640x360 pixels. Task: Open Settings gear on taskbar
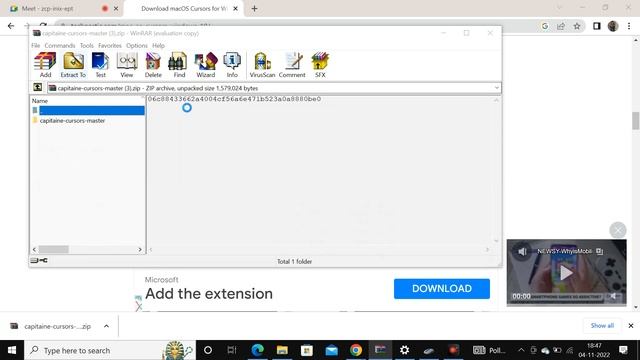click(404, 350)
